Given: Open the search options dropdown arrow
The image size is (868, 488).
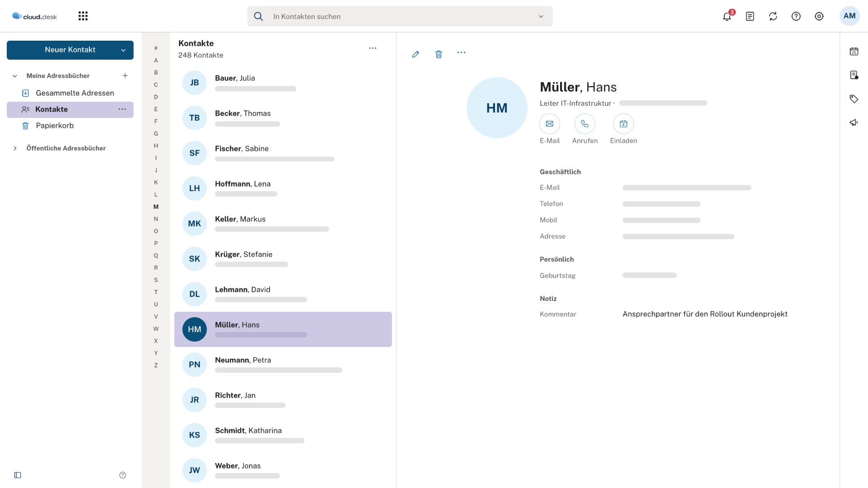Looking at the screenshot, I should 541,17.
